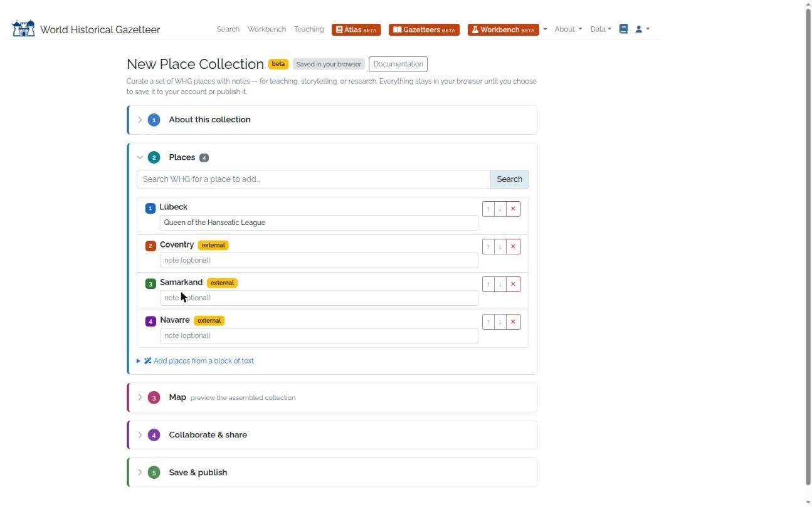Delete Coventry using its red X
This screenshot has height=507, width=812.
513,246
